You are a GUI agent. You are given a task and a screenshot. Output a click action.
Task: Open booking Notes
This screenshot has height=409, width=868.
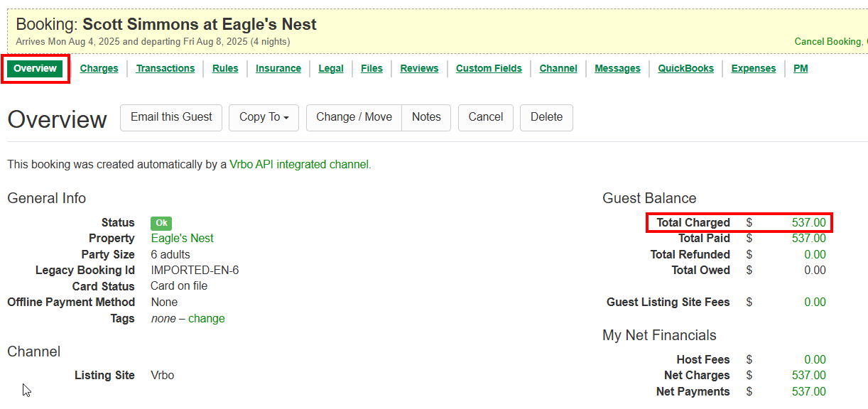tap(426, 118)
